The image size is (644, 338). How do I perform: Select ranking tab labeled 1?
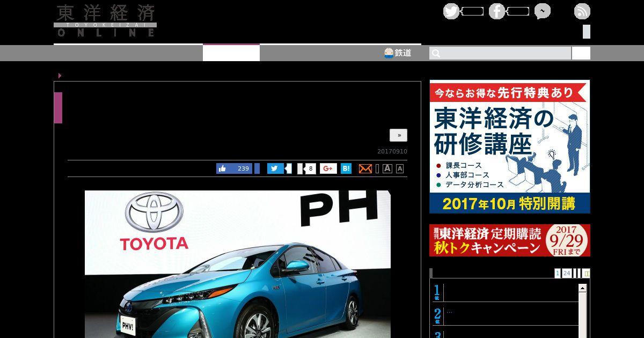coord(558,273)
